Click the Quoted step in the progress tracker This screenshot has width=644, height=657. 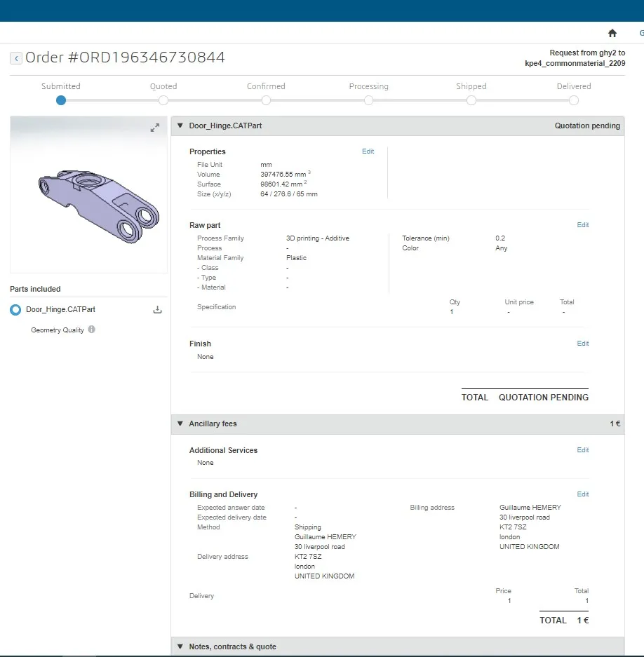(163, 100)
